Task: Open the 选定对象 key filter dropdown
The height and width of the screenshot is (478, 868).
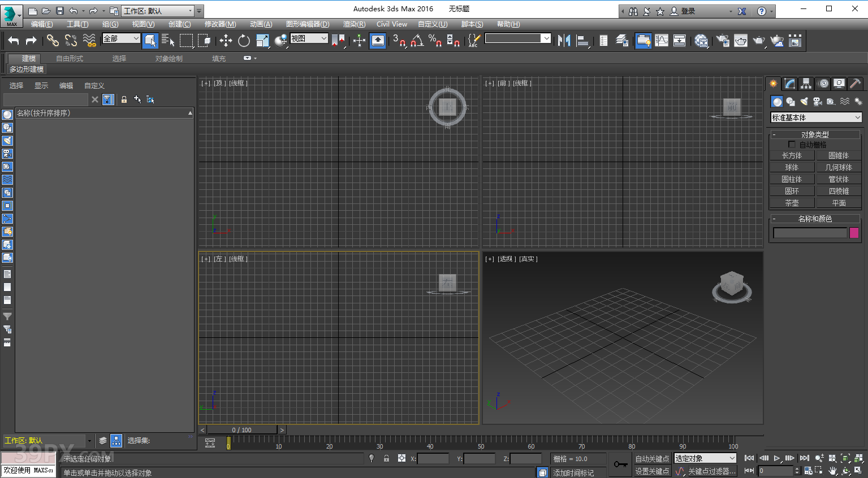Action: (705, 458)
